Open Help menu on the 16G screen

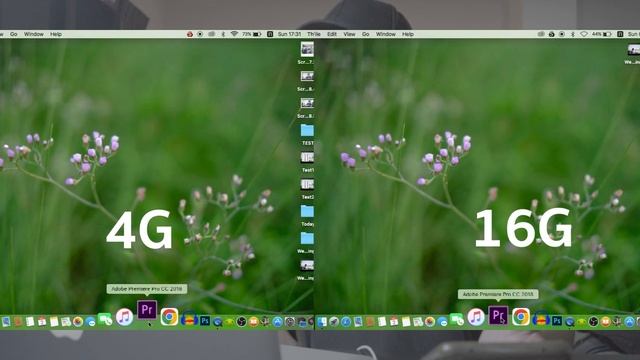(x=408, y=34)
